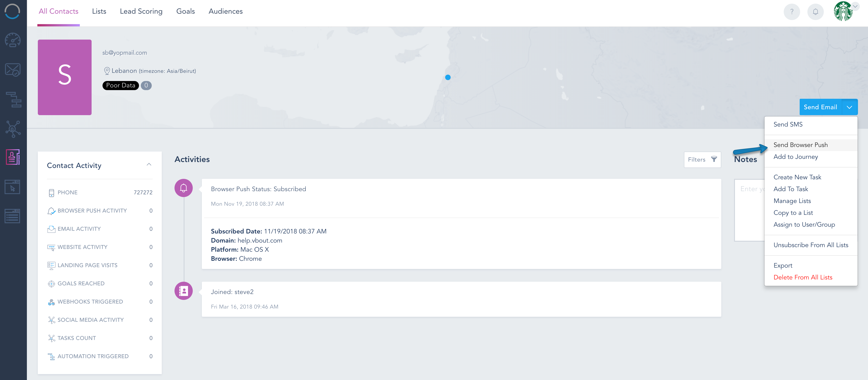Click the VBOUT logo at top of sidebar
Viewport: 868px width, 380px height.
tap(12, 11)
